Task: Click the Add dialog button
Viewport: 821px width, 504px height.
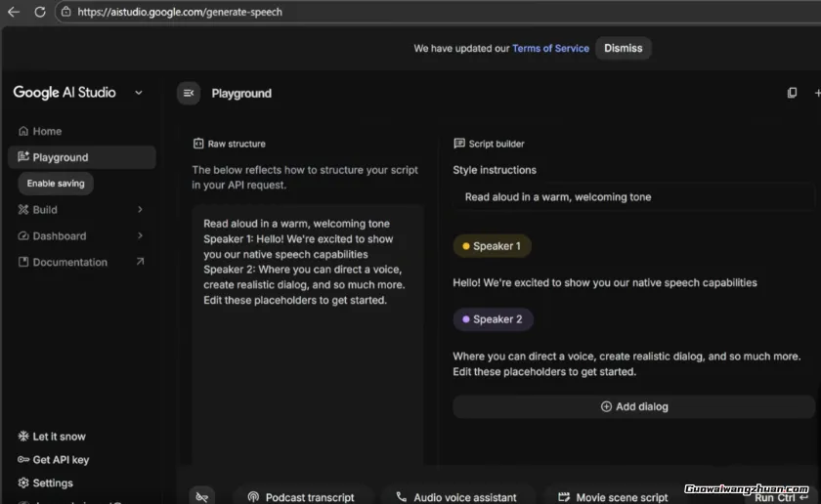Action: (x=633, y=406)
